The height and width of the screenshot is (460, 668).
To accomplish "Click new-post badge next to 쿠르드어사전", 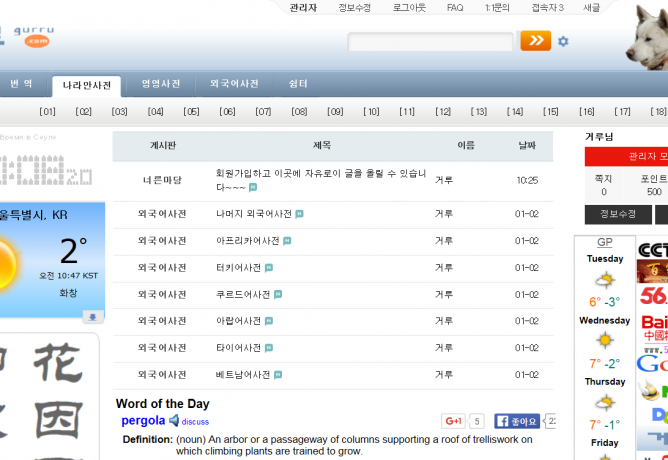I will coord(278,294).
